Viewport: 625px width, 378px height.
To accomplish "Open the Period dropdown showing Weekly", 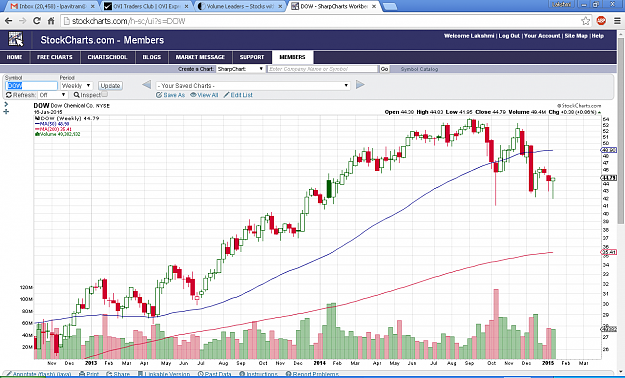I will tap(76, 86).
